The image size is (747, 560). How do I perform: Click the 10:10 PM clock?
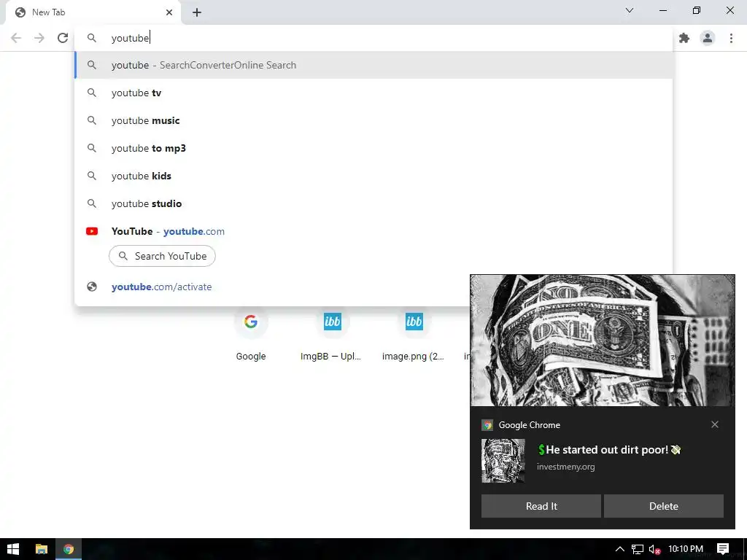tap(686, 549)
